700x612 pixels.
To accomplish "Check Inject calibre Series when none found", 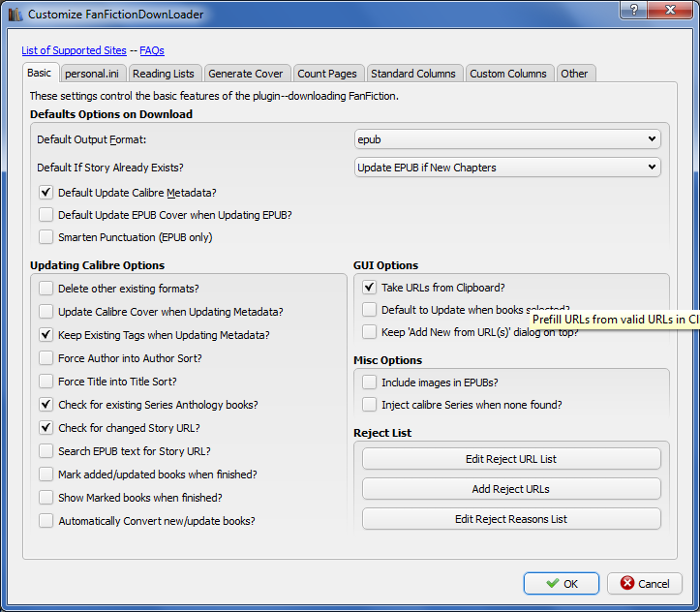I will click(369, 405).
